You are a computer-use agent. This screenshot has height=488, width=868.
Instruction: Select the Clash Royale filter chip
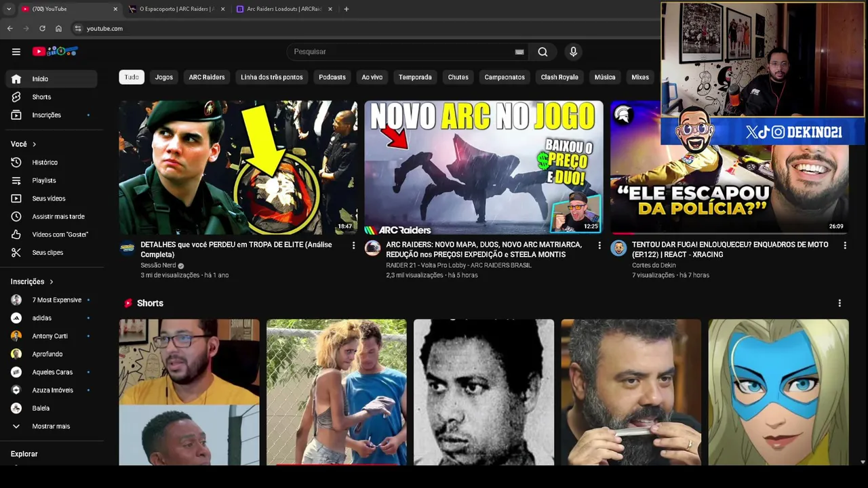coord(559,77)
